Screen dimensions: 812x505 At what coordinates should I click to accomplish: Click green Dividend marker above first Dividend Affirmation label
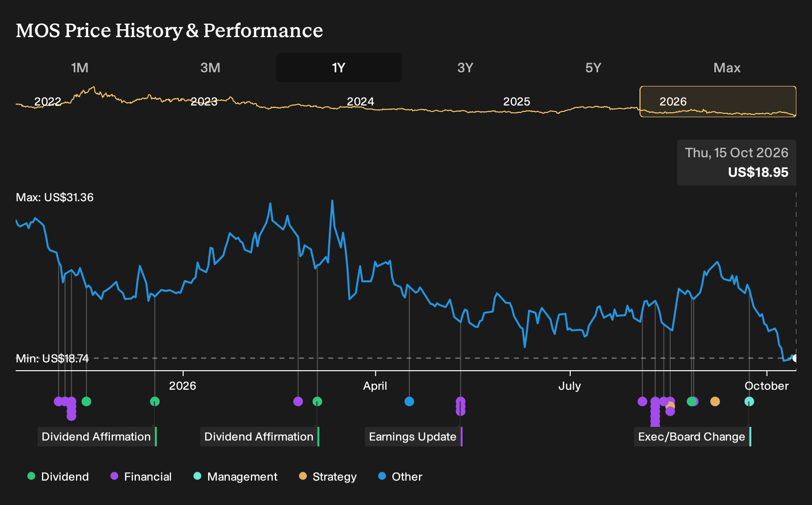(155, 401)
